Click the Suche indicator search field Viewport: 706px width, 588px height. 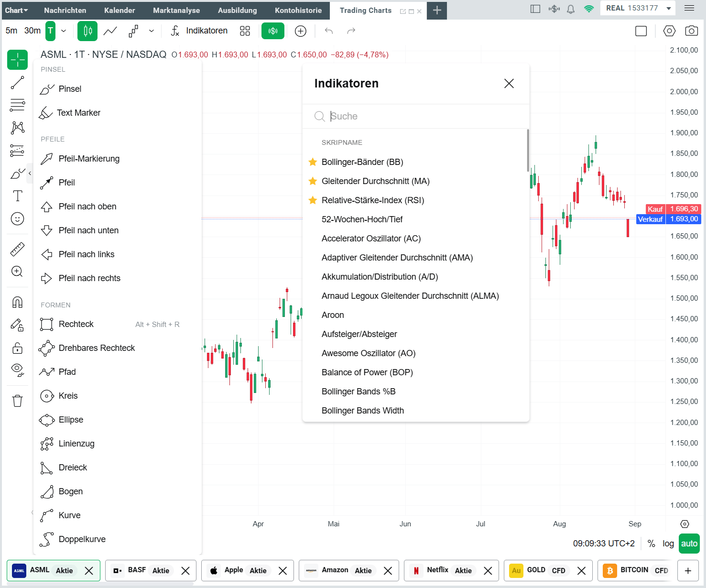click(416, 116)
